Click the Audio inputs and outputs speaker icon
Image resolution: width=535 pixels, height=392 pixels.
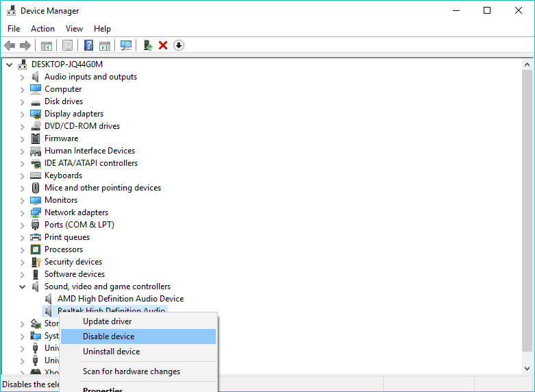(x=35, y=77)
